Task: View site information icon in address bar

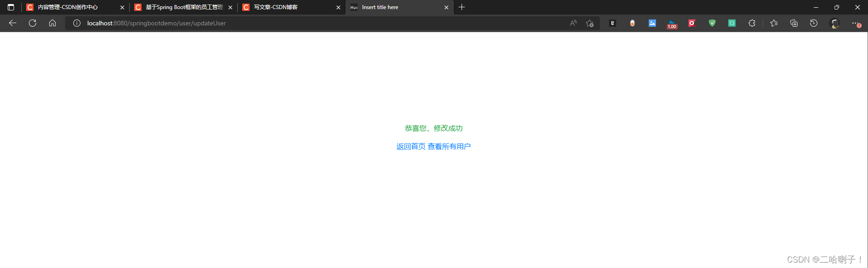Action: click(77, 23)
